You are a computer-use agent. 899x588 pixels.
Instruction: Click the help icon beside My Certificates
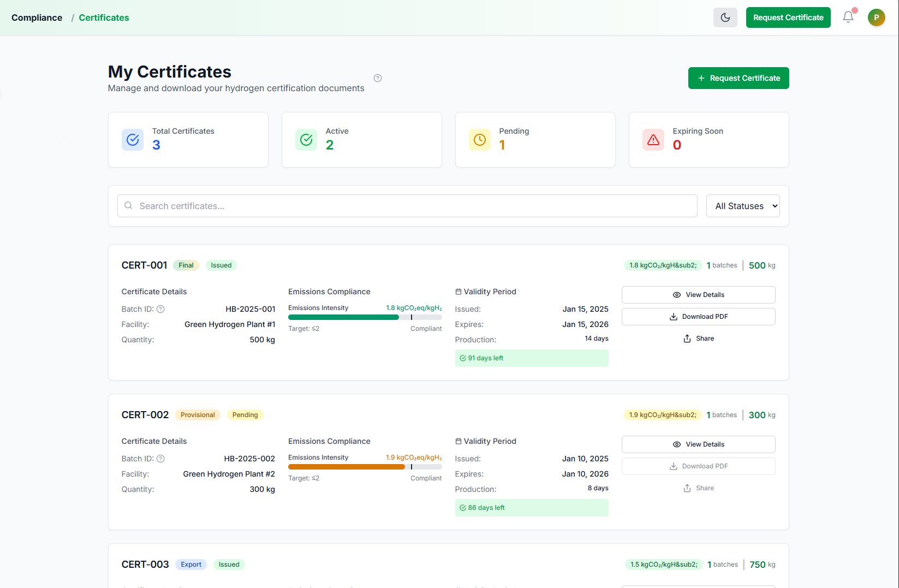point(378,78)
